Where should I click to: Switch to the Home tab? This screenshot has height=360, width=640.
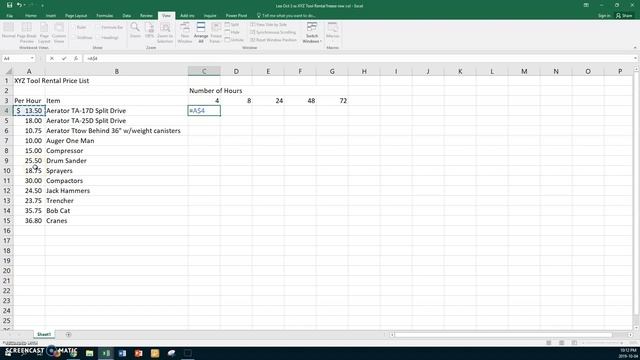[31, 16]
